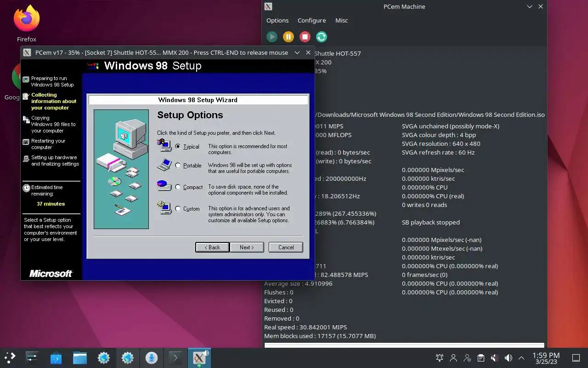Screen dimensions: 588x368
Task: Open the application launcher in the taskbar
Action: click(10, 357)
